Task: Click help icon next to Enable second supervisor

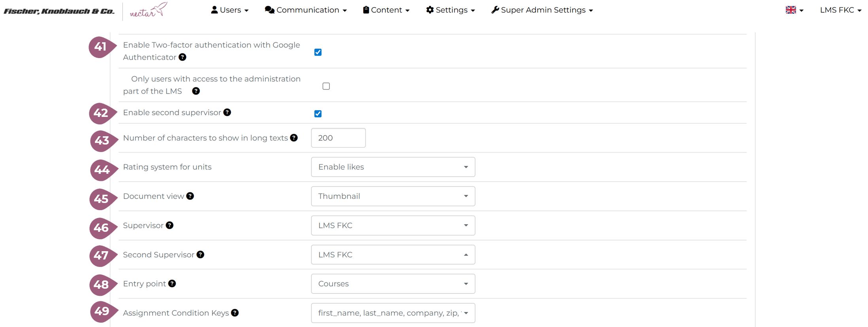Action: pyautogui.click(x=227, y=113)
